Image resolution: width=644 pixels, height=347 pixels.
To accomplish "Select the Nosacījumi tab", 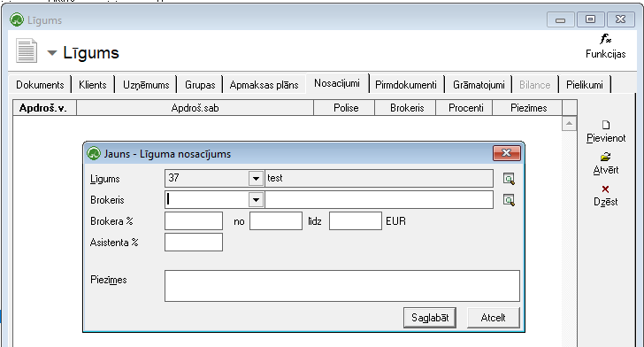I will point(337,83).
